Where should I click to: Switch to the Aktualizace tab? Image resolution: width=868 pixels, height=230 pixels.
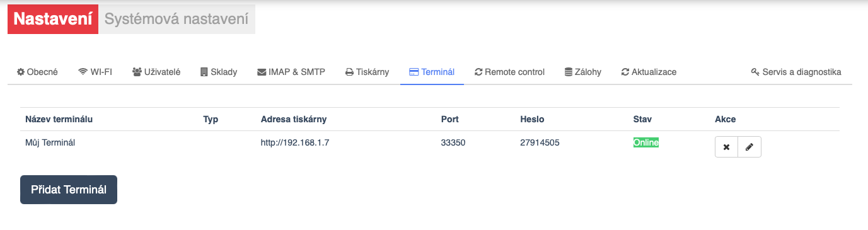(x=649, y=72)
